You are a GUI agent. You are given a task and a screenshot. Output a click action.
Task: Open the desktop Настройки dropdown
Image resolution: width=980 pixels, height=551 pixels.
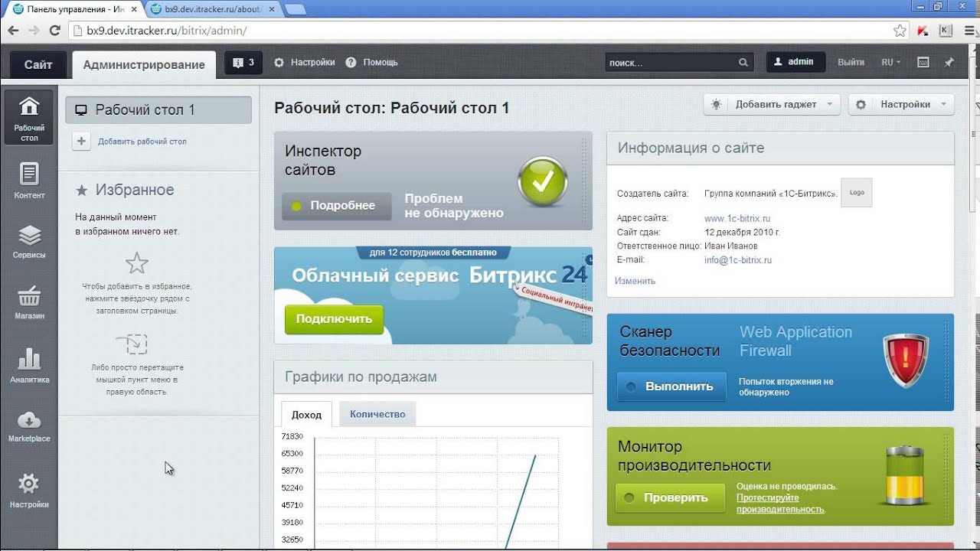pos(901,105)
